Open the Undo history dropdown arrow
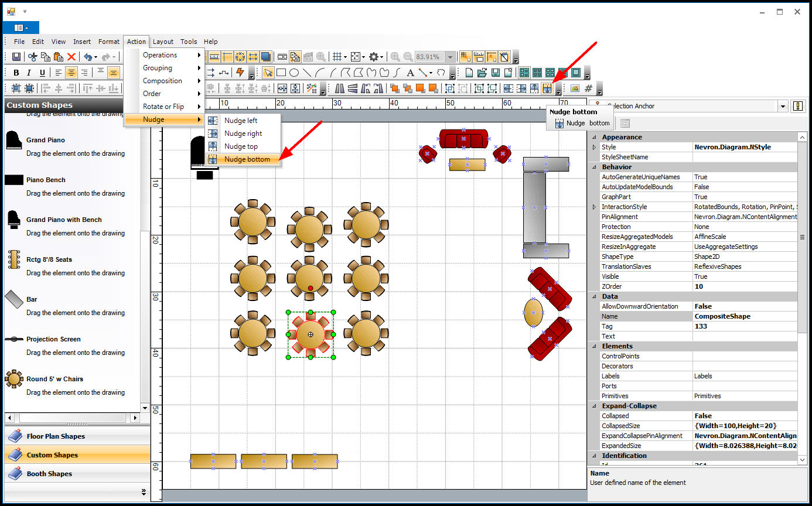 (x=95, y=57)
